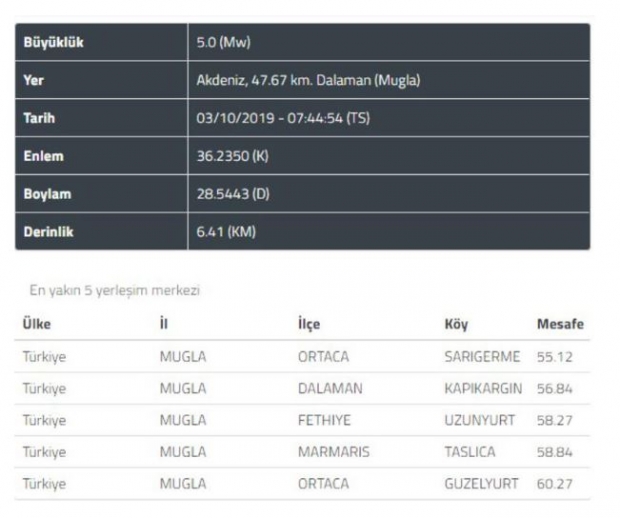The height and width of the screenshot is (518, 620).
Task: Select the Akdeniz, 47.67 km. Dalaman location text
Action: [x=308, y=80]
